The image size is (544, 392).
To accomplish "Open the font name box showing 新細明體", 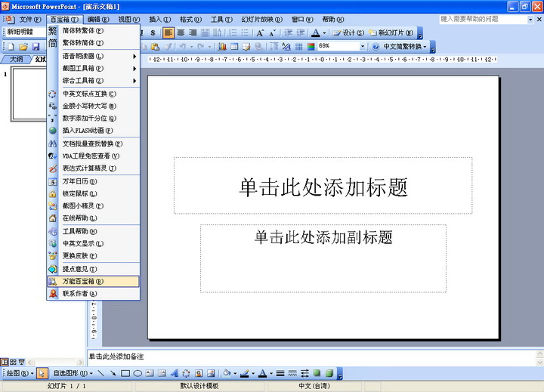I will pyautogui.click(x=26, y=32).
